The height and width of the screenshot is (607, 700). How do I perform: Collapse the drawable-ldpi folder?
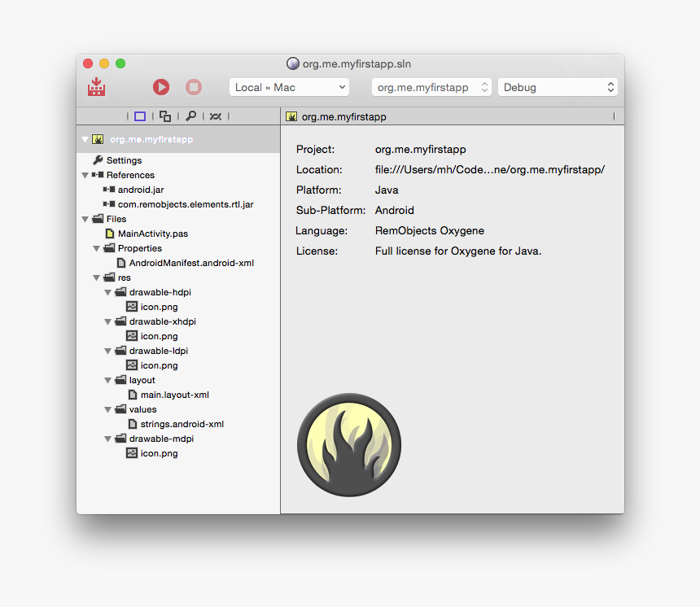pos(107,352)
